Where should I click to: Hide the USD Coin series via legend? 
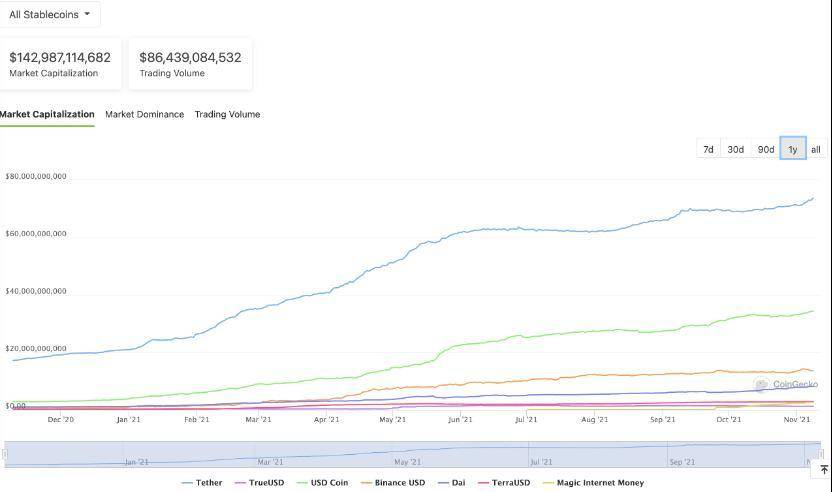pos(322,482)
